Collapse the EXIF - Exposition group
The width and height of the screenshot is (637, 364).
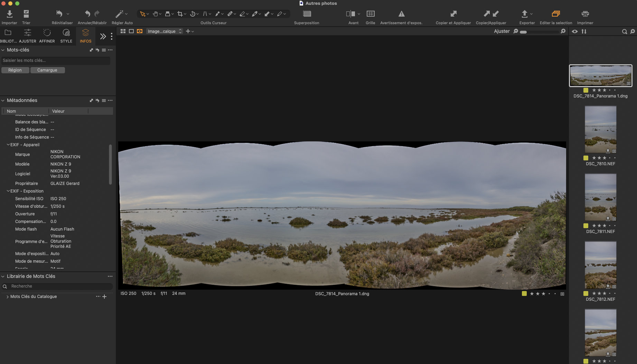point(8,191)
